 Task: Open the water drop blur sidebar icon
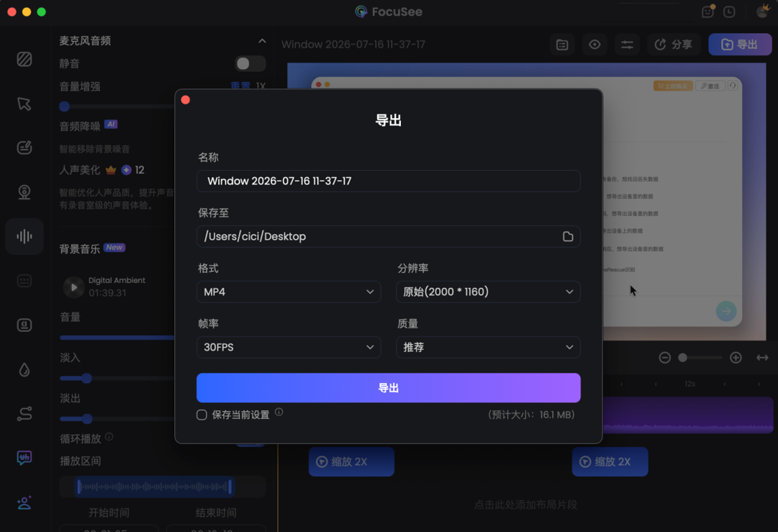(x=24, y=370)
